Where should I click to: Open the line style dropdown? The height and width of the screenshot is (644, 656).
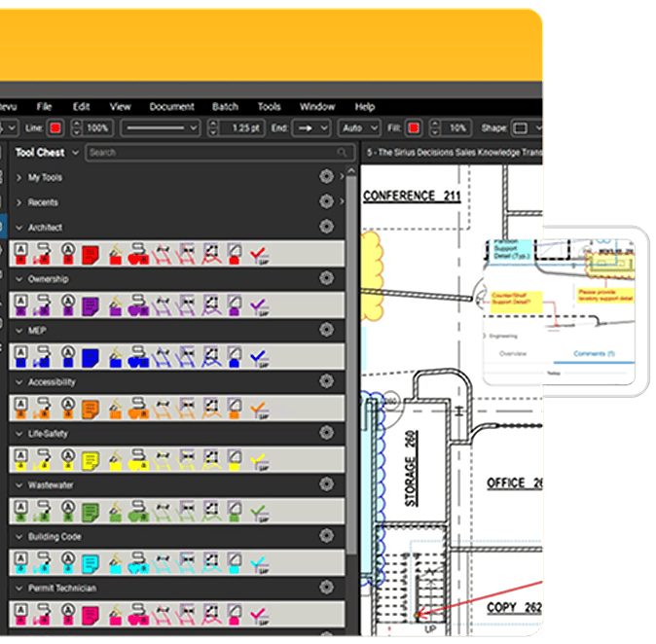click(161, 128)
